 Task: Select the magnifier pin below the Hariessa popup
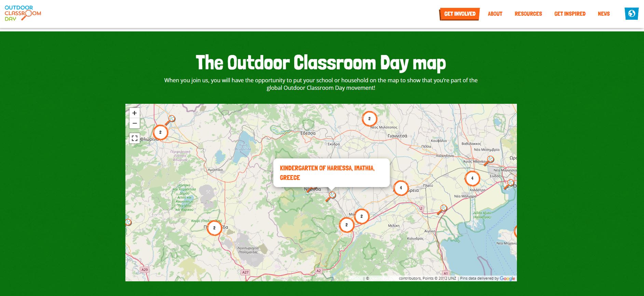pos(331,196)
